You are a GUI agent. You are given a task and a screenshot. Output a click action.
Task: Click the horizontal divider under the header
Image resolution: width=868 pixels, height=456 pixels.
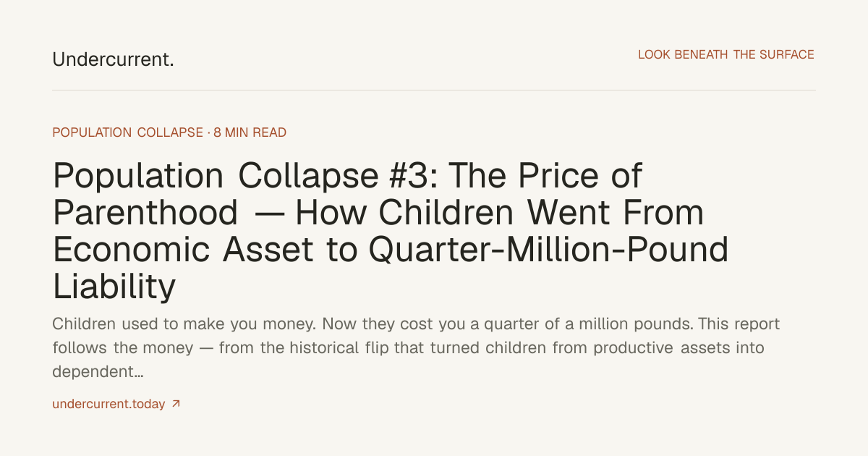(x=434, y=90)
